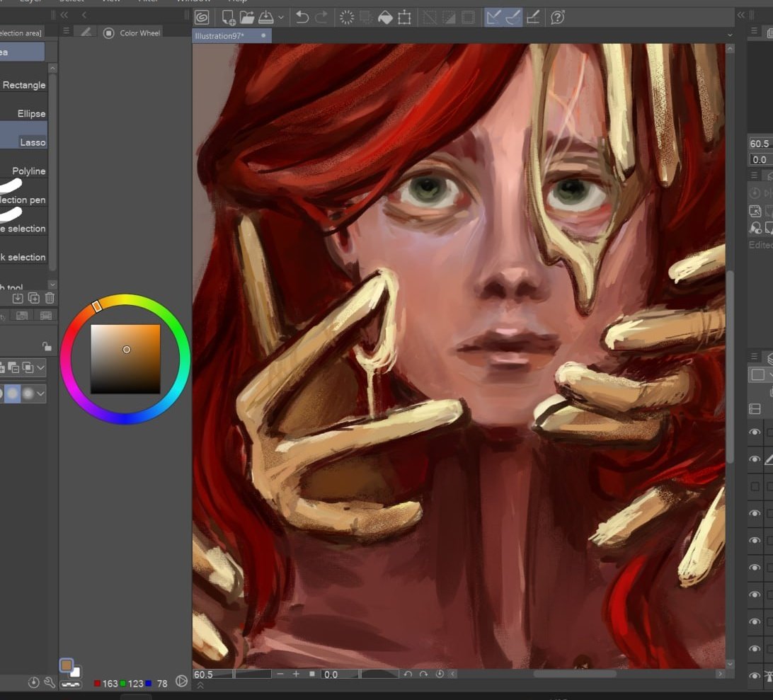Switch the color wheel color space arrow icon
Viewport: 773px width, 700px height.
181,682
